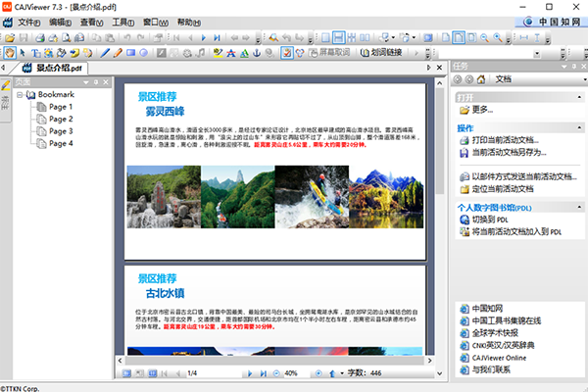Open the 帮助 menu
The image size is (588, 392).
pos(188,23)
